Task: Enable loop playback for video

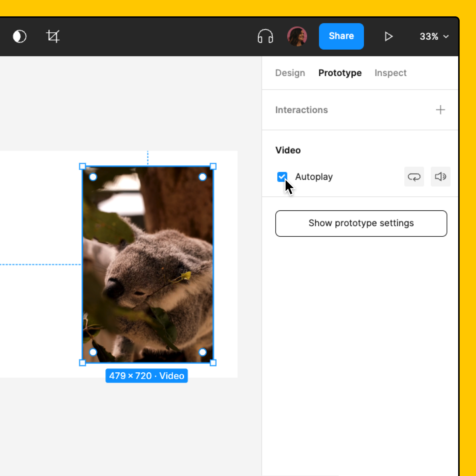Action: point(414,176)
